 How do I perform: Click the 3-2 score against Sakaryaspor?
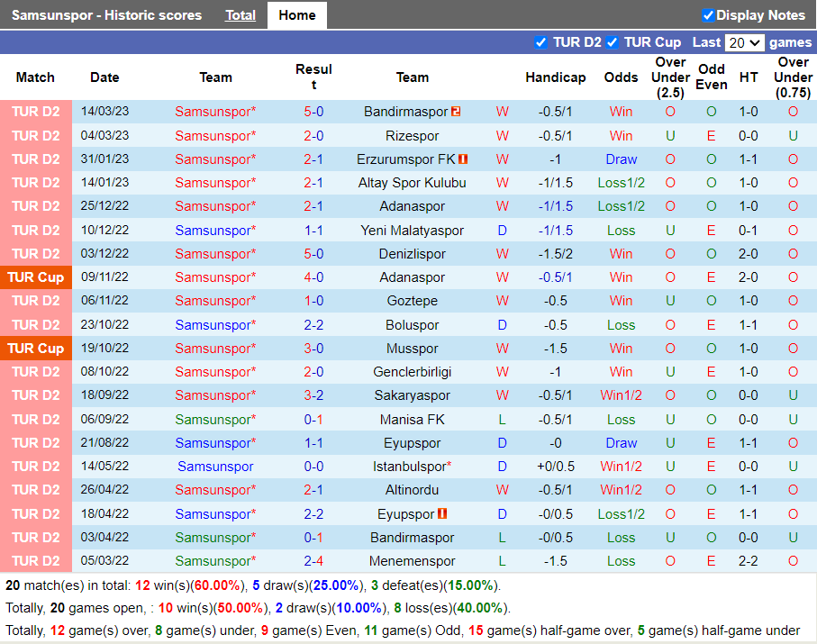[x=313, y=395]
